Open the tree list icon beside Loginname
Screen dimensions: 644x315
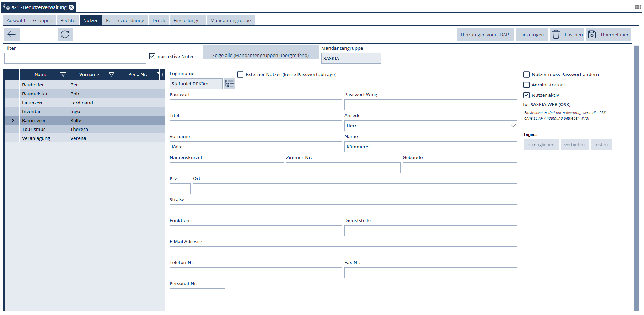coord(229,84)
